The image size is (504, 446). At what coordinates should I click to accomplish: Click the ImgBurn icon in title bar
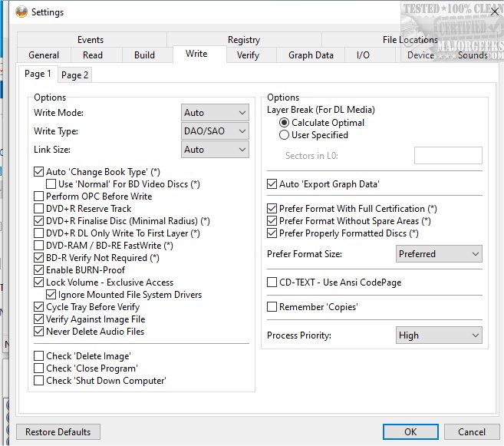(21, 12)
